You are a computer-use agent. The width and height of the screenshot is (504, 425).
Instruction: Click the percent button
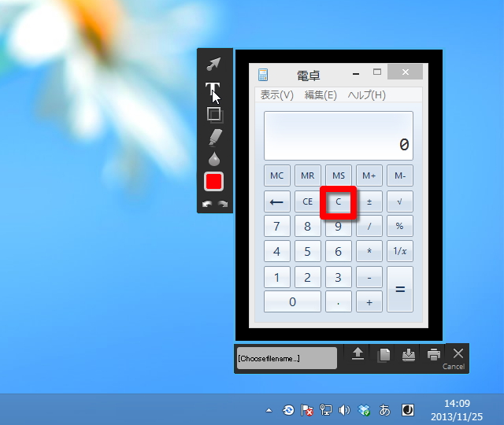[400, 226]
